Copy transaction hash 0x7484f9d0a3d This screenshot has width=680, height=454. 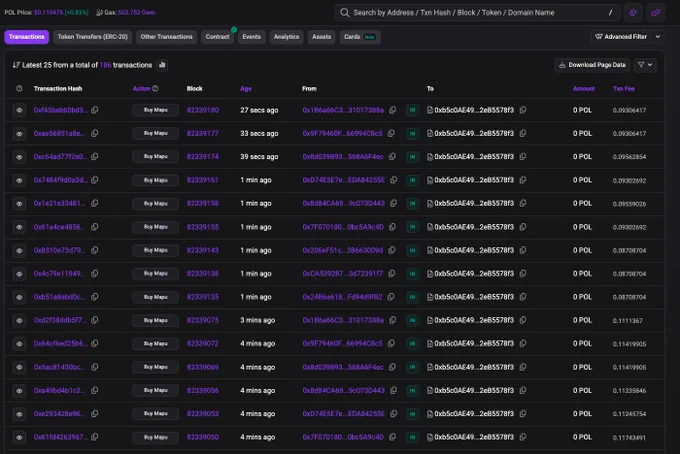click(x=95, y=180)
